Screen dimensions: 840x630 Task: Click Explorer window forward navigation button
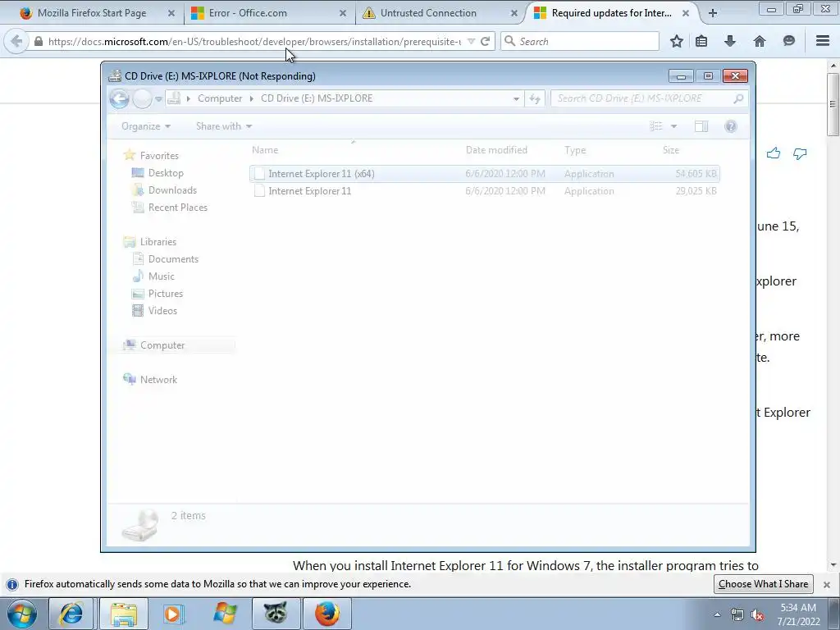tap(142, 98)
